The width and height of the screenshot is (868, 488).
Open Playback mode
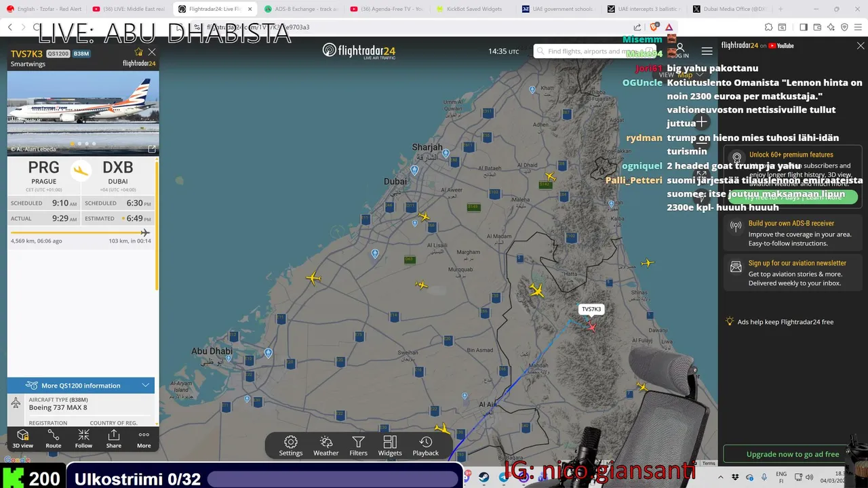click(426, 446)
